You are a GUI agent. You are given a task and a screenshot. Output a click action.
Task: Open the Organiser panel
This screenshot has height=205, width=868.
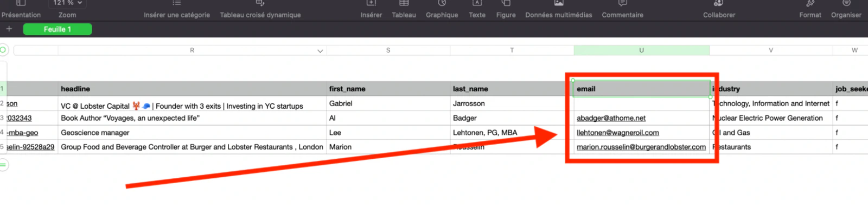[x=846, y=10]
